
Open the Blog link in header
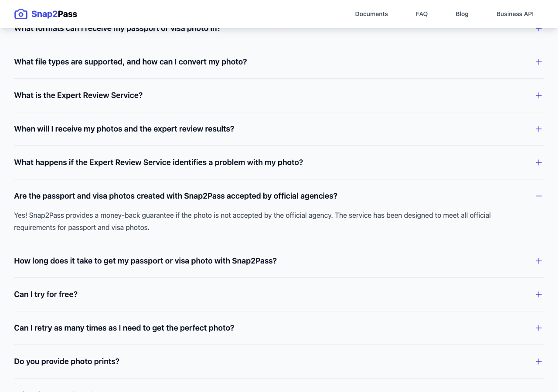462,14
